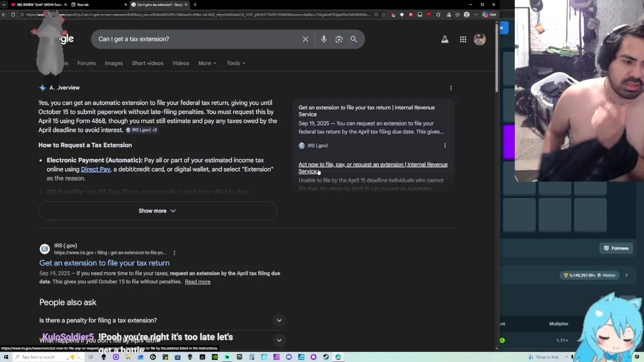The height and width of the screenshot is (362, 644).
Task: Click the Fairness button in right panel
Action: [x=616, y=248]
